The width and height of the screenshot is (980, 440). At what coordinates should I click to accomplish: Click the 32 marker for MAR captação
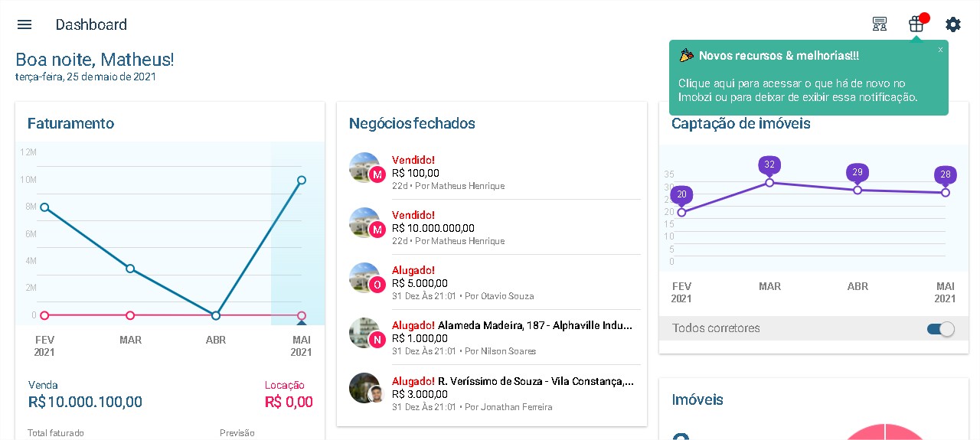tap(769, 165)
